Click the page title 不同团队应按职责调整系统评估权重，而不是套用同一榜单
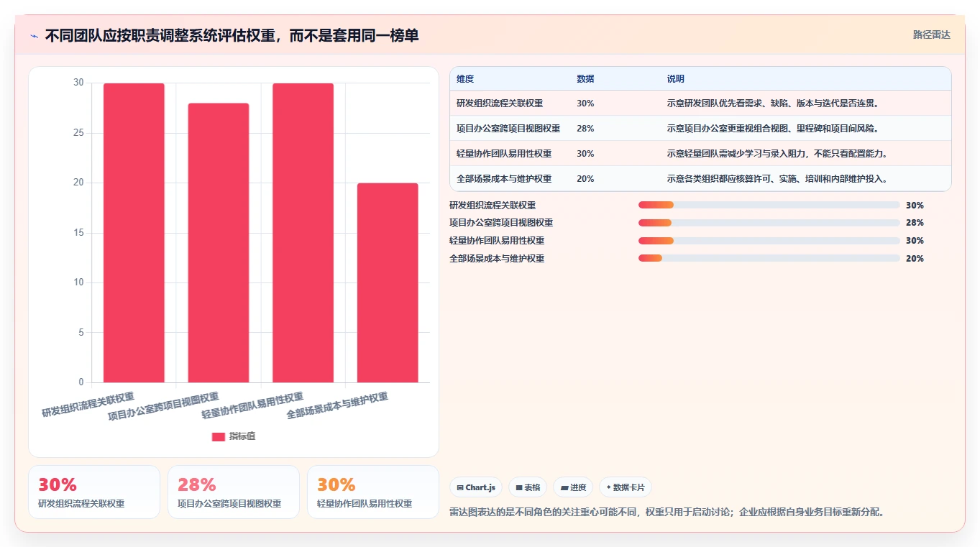 [x=232, y=35]
